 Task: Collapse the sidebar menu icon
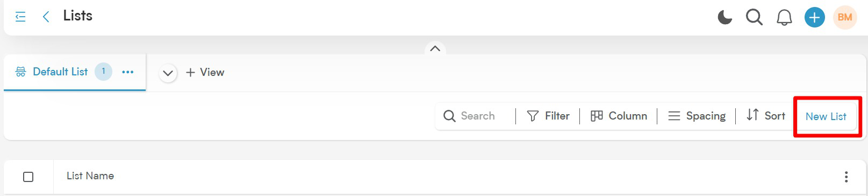click(20, 17)
